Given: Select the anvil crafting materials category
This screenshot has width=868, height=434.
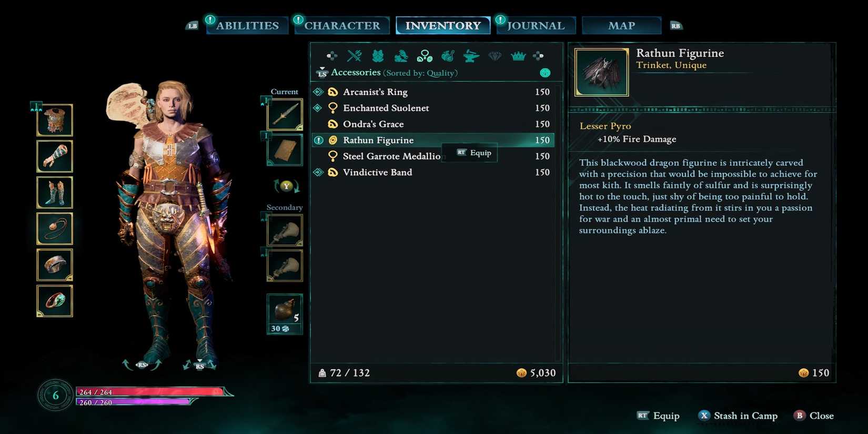Looking at the screenshot, I should (x=471, y=55).
